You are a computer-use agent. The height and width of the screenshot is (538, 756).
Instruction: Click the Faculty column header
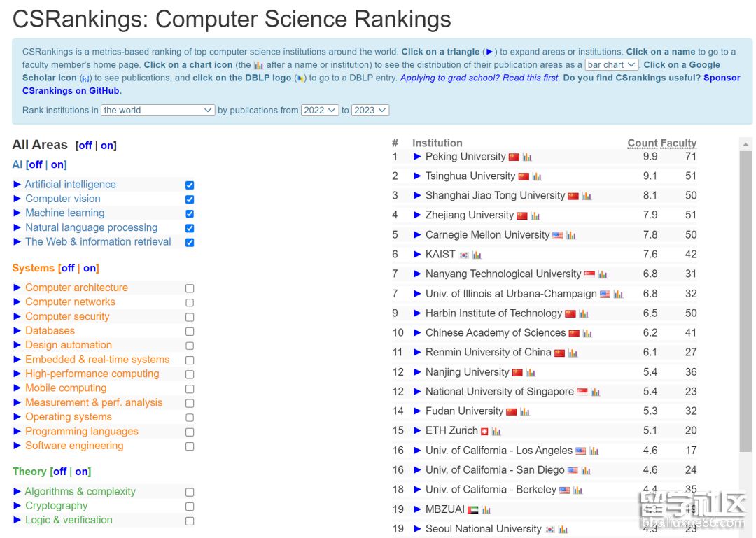pyautogui.click(x=678, y=143)
